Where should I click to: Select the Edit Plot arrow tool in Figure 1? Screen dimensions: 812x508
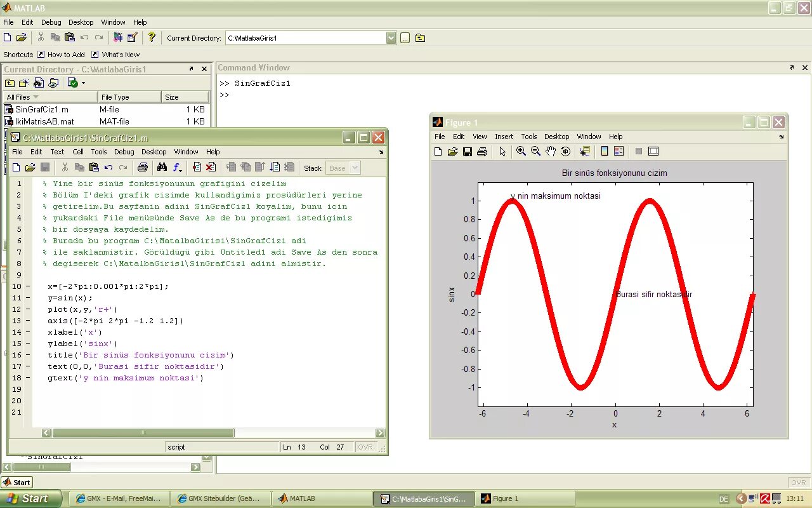point(502,151)
